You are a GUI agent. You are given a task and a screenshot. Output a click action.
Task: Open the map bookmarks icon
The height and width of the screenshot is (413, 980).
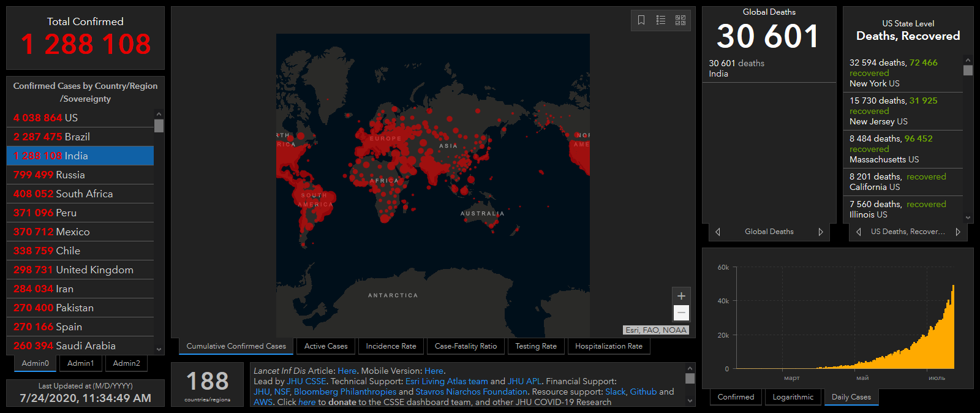tap(641, 20)
